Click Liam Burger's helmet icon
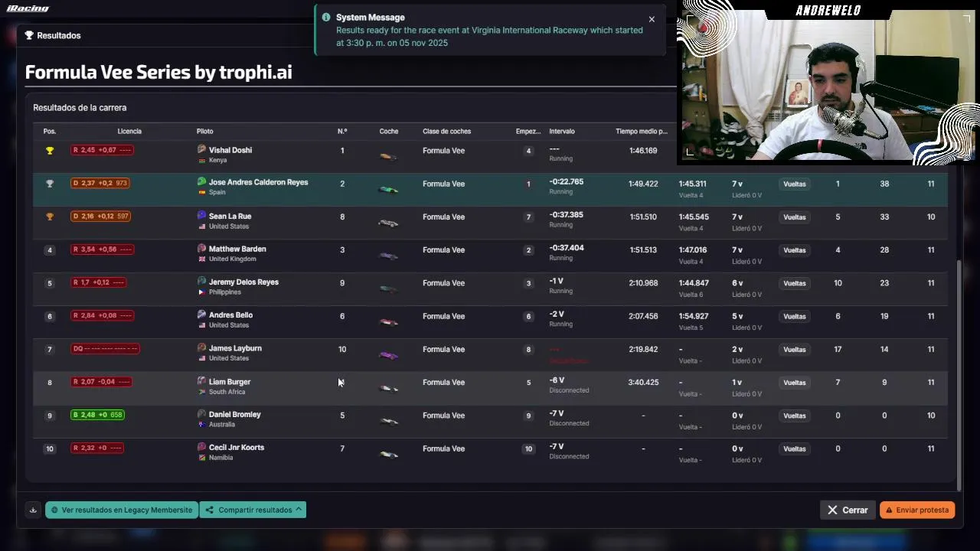980x551 pixels. [x=201, y=381]
